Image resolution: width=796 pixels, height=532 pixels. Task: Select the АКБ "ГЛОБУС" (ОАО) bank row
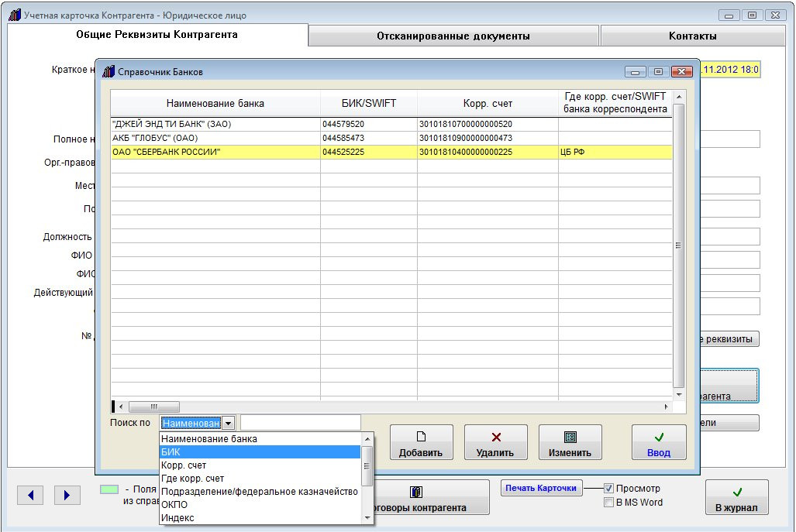point(215,138)
